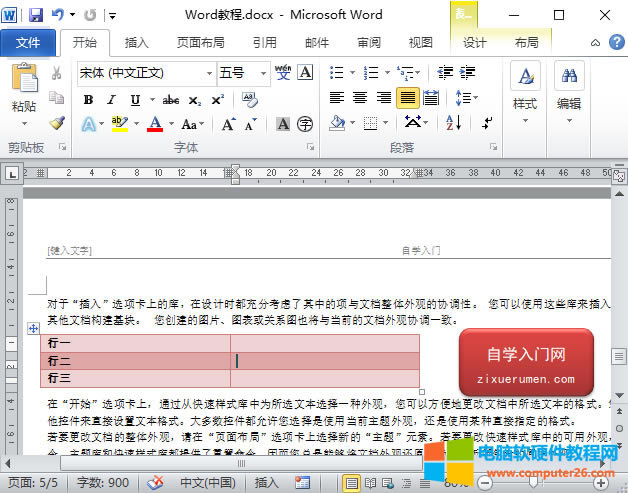
Task: Open the Paragraph dialog launcher
Action: point(493,147)
